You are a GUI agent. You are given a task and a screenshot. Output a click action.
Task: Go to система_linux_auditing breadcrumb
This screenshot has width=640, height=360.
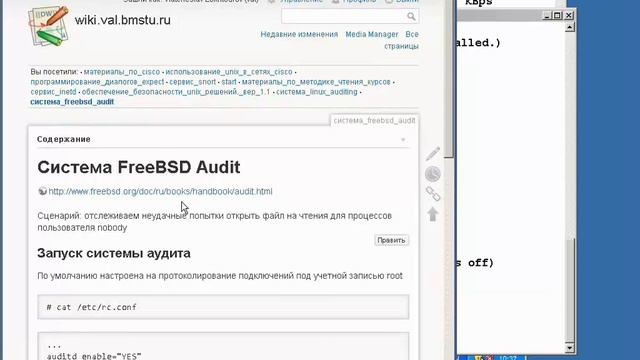317,92
